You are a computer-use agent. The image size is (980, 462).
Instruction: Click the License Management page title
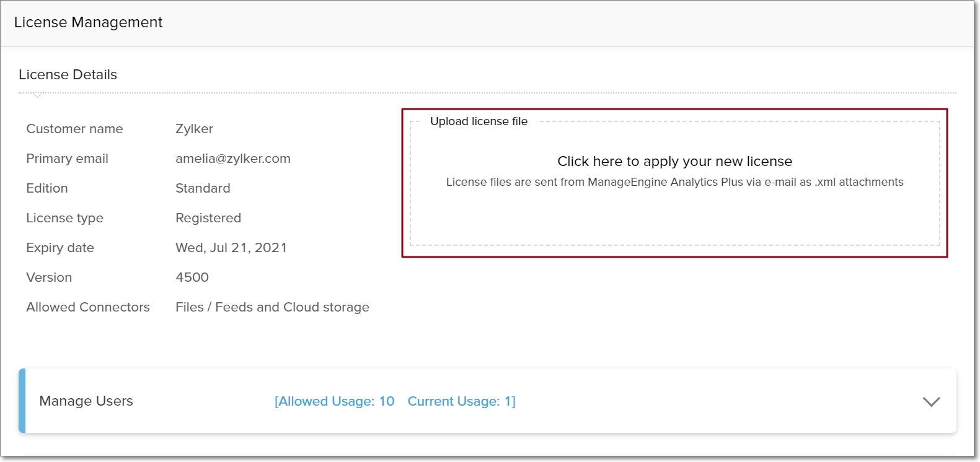(88, 22)
